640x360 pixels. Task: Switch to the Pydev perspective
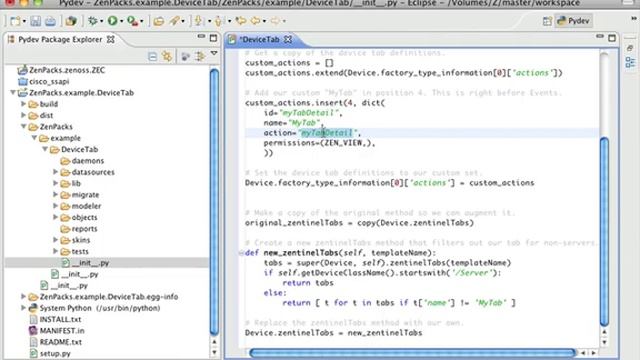click(x=573, y=21)
